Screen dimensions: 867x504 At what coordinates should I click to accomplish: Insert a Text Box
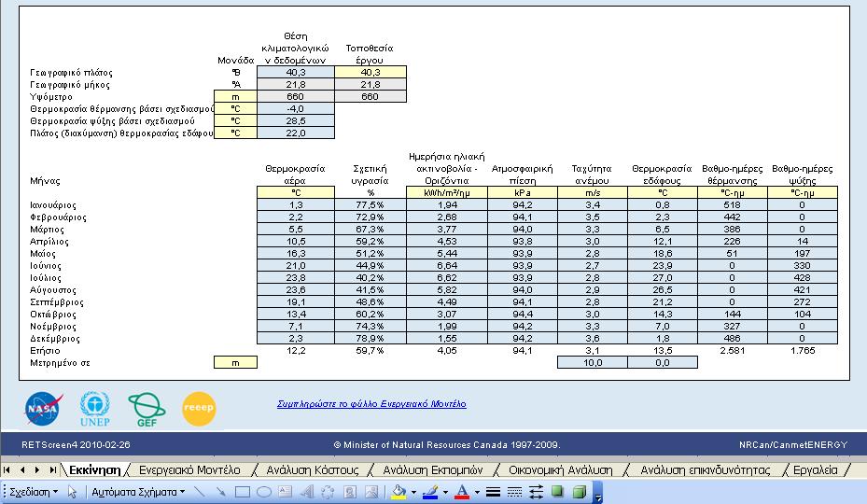[285, 492]
